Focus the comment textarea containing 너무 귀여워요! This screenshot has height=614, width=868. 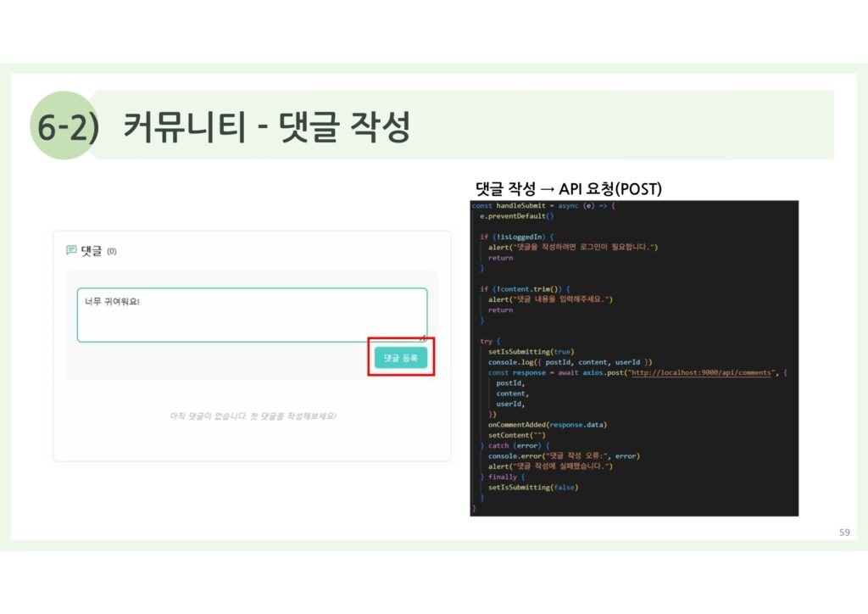coord(252,315)
